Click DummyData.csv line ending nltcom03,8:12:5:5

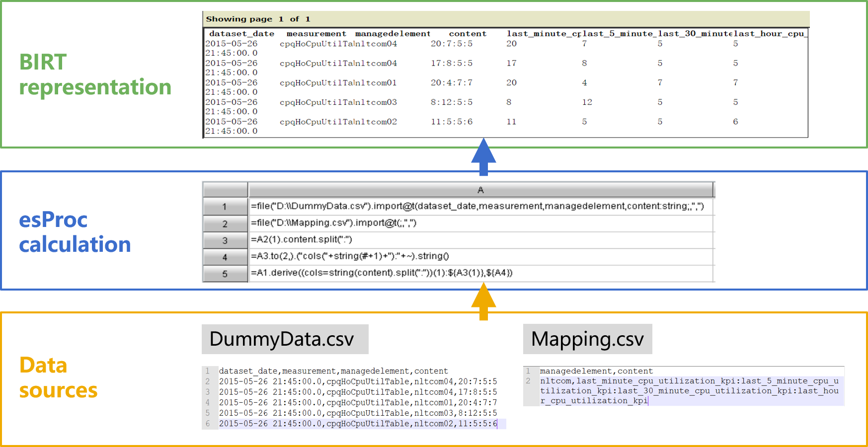point(358,413)
